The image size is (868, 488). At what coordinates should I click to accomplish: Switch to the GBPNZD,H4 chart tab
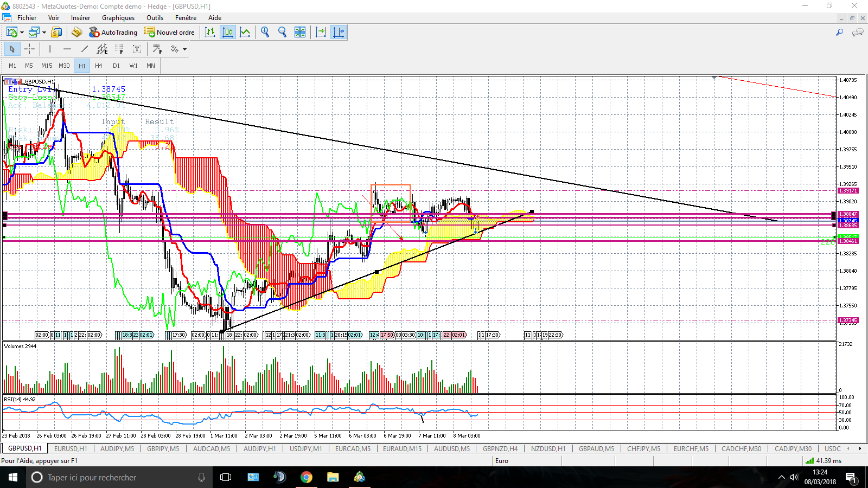pyautogui.click(x=500, y=449)
